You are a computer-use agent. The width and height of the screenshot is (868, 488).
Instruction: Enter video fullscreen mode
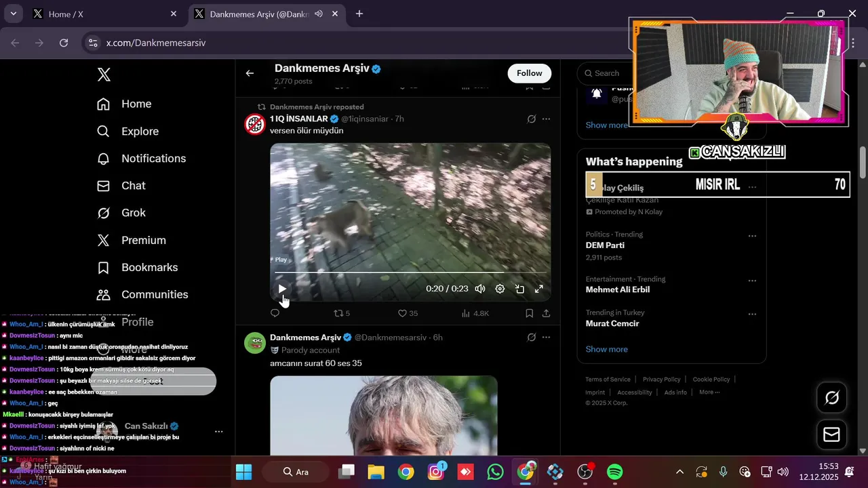point(539,289)
